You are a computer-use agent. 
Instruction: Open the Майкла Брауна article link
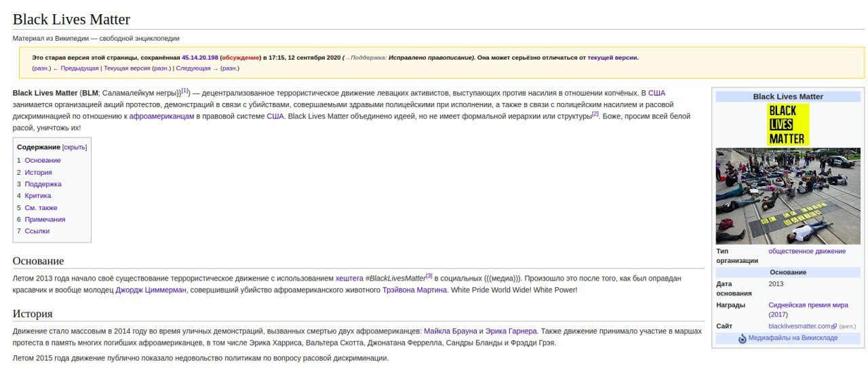[450, 331]
